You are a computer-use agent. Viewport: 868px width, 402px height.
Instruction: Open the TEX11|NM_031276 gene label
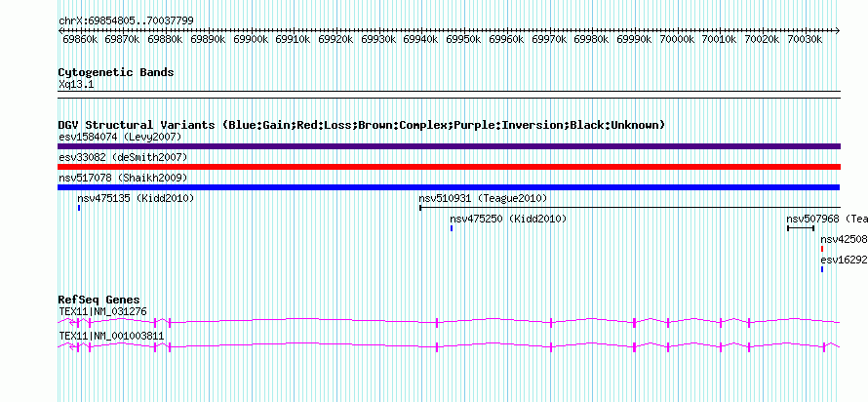(103, 311)
